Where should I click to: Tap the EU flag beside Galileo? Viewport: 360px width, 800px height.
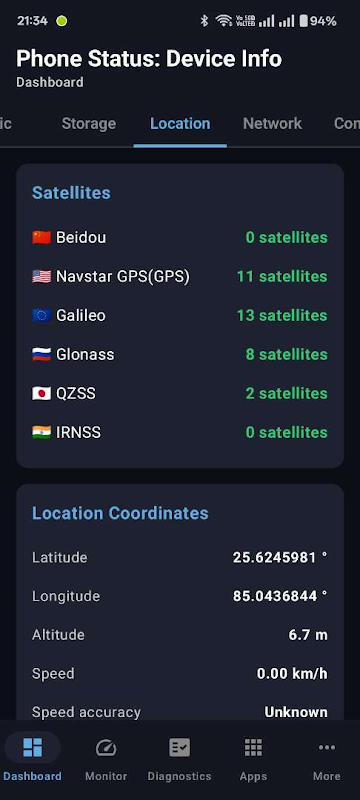click(41, 315)
